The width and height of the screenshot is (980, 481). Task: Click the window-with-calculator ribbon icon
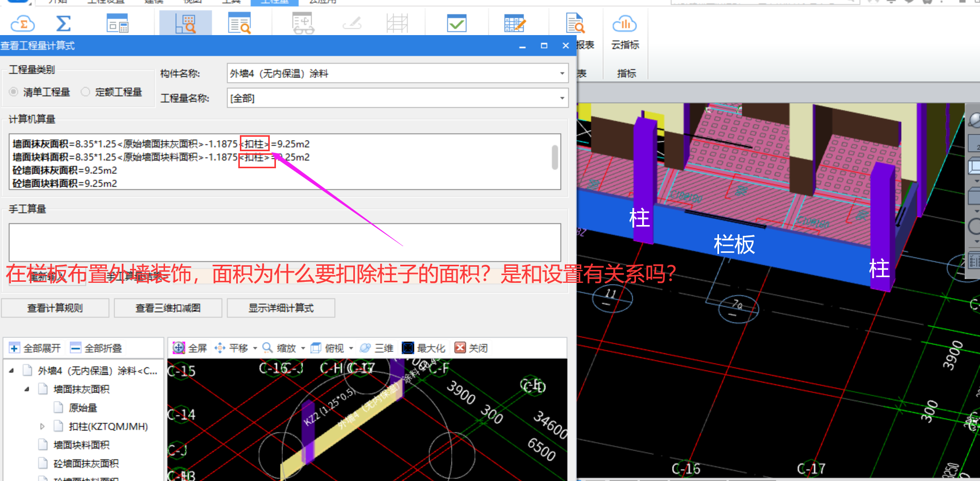(118, 24)
